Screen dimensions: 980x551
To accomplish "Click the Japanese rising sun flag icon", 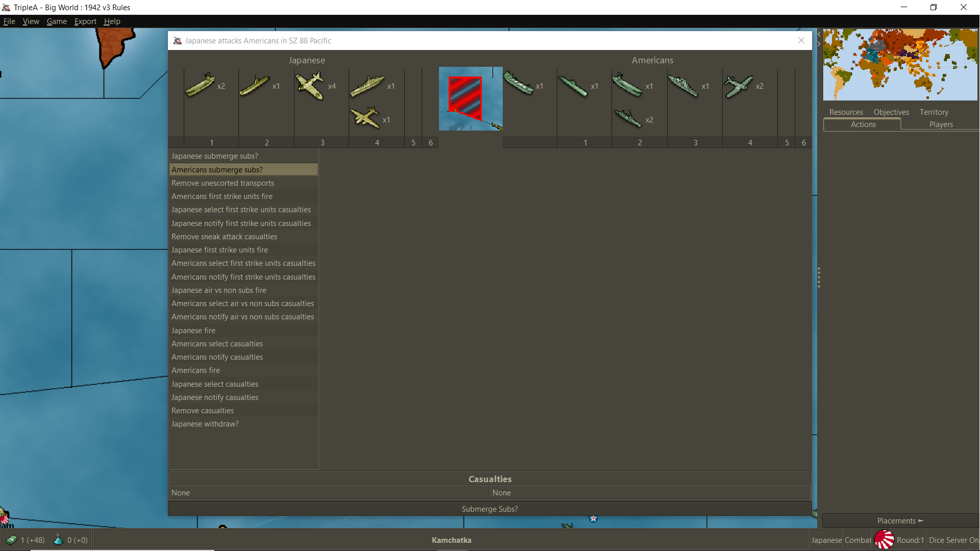I will (x=885, y=540).
